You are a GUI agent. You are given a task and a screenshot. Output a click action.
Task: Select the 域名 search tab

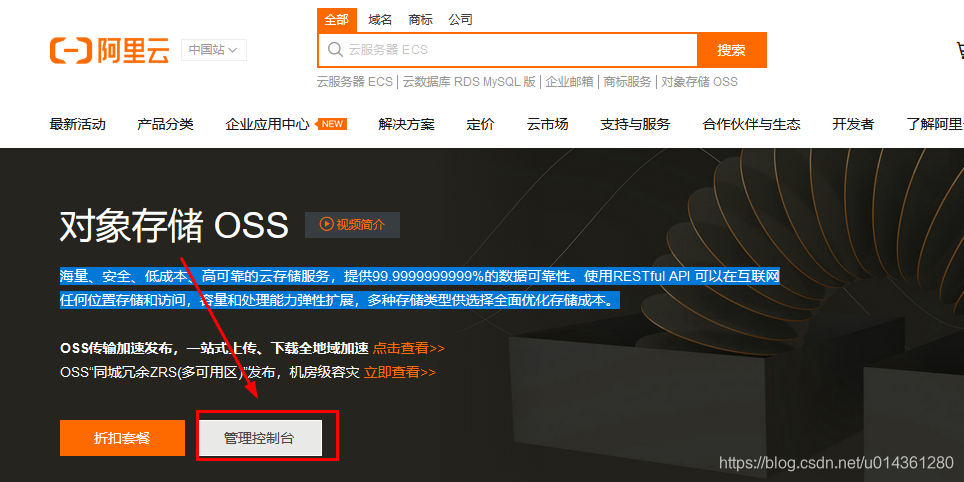point(380,20)
